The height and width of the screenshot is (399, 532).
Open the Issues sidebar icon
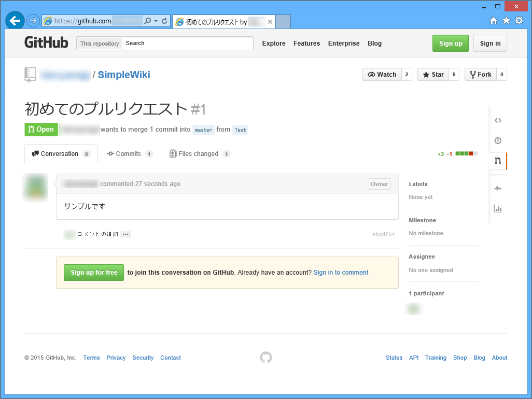[498, 140]
